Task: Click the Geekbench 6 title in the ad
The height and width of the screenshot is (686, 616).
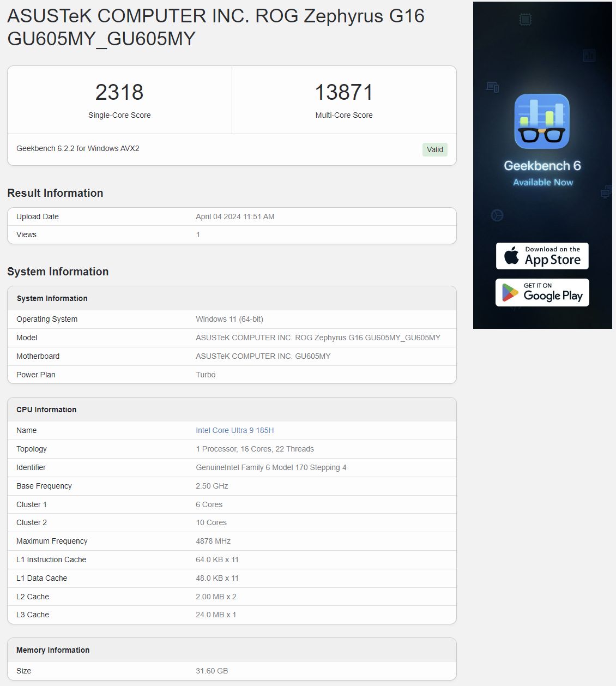Action: coord(542,166)
